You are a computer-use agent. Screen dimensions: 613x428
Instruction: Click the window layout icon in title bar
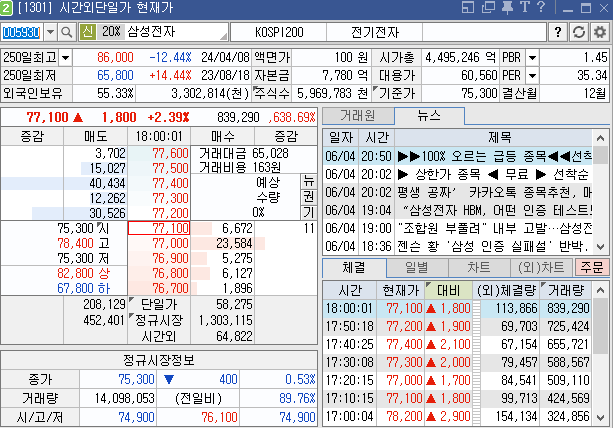468,7
